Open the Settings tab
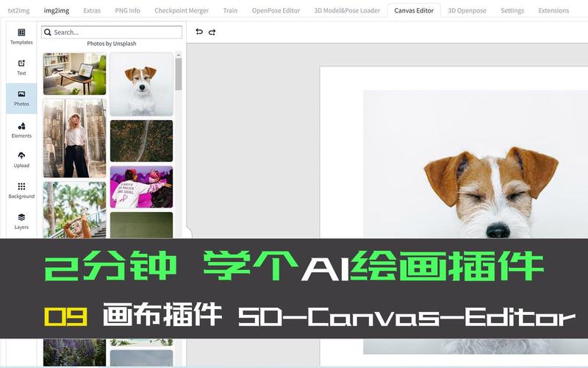 [512, 10]
